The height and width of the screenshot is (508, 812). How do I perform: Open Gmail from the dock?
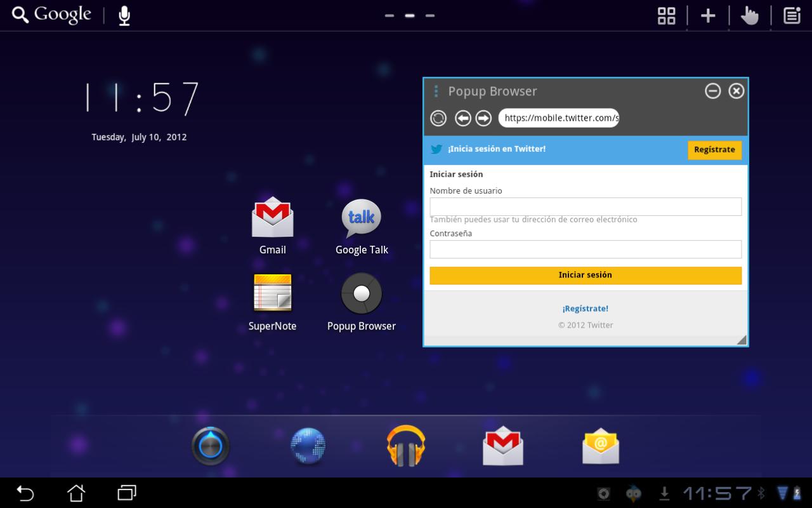[503, 446]
